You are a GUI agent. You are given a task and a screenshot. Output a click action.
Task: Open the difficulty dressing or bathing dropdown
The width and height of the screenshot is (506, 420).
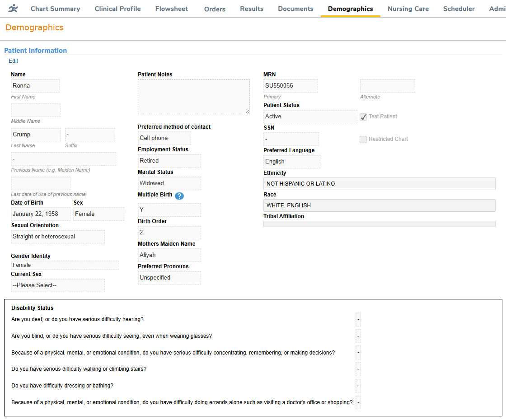[x=358, y=386]
